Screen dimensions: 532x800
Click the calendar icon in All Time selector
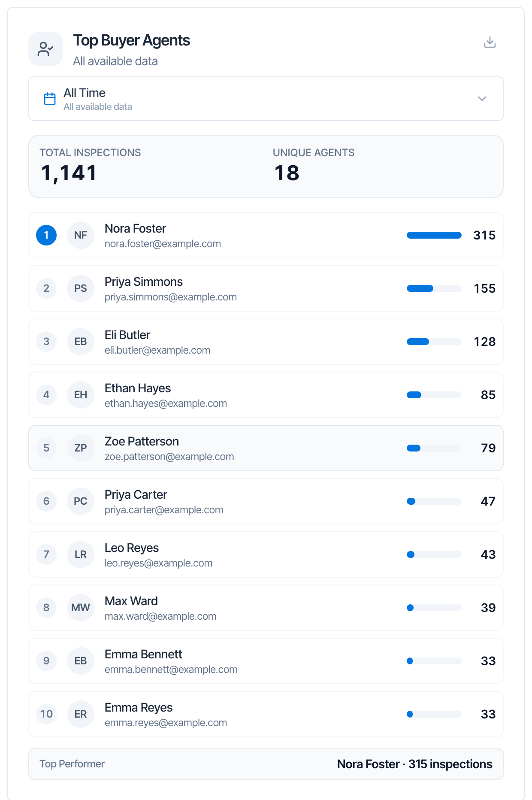pos(50,99)
